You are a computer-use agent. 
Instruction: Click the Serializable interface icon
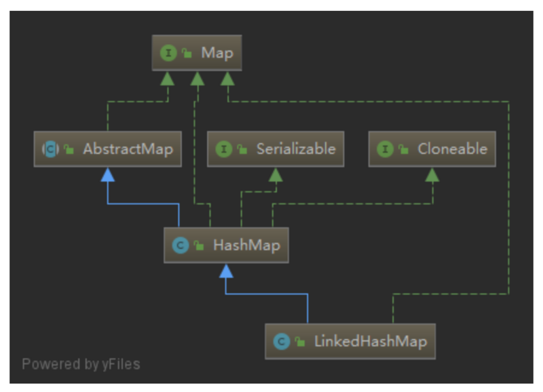(225, 149)
